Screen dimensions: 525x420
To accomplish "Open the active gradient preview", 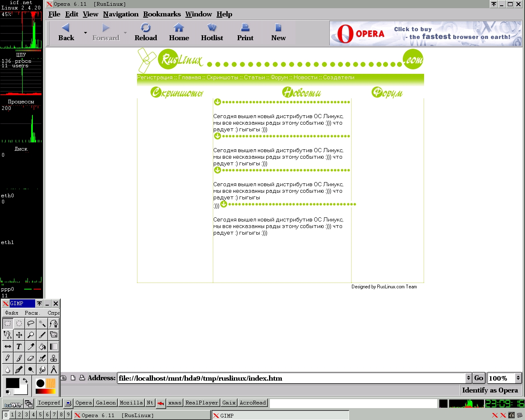I will click(46, 392).
